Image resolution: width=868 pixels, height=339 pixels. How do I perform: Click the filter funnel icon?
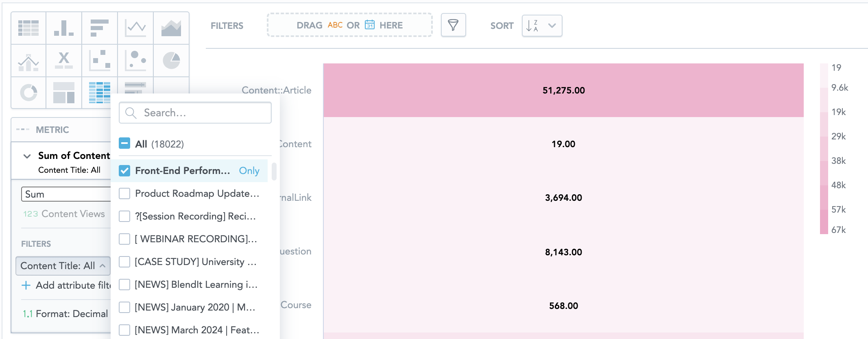pos(453,25)
